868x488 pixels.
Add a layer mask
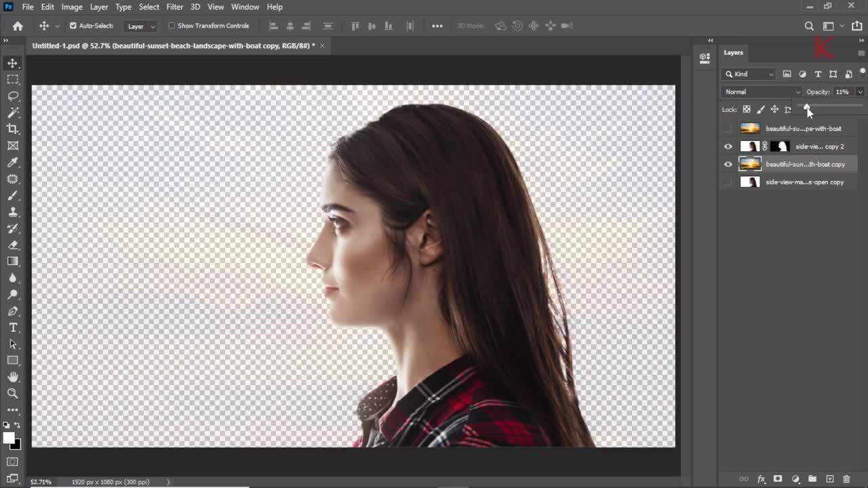[x=778, y=479]
